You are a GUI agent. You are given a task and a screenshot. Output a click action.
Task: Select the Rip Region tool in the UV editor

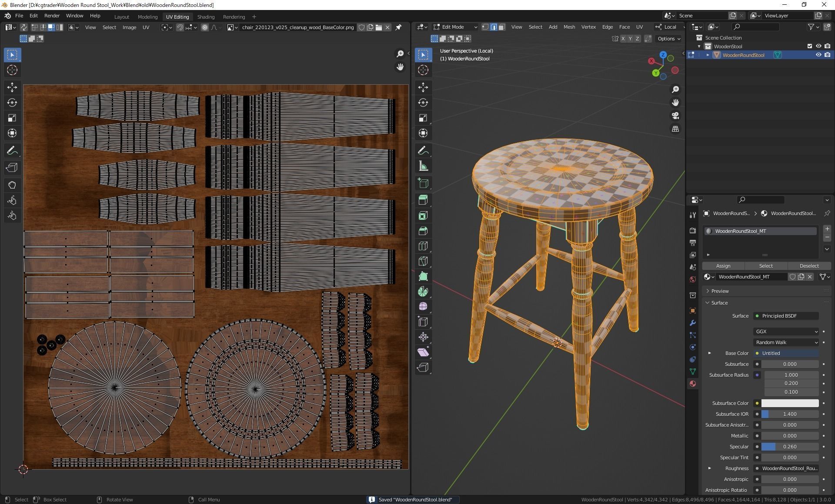coord(12,168)
